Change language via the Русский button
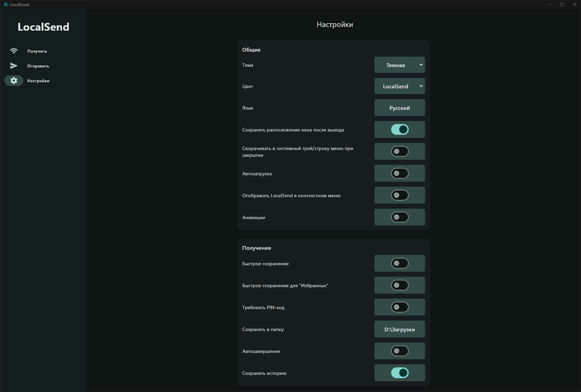 [x=399, y=108]
